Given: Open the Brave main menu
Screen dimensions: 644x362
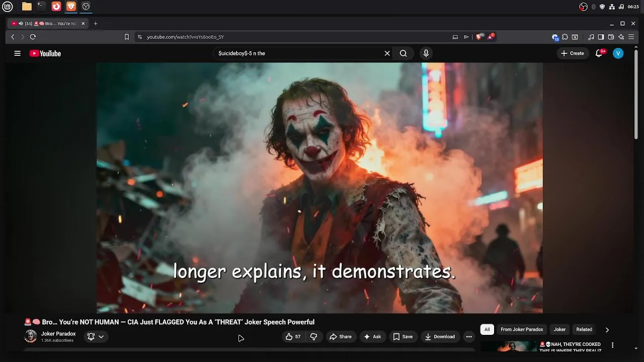Looking at the screenshot, I should click(631, 37).
